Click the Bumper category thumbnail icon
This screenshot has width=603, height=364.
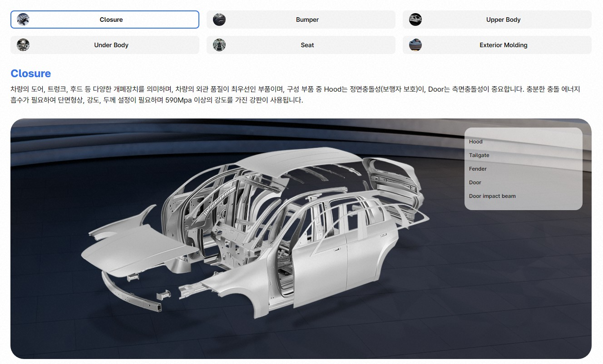pyautogui.click(x=219, y=20)
